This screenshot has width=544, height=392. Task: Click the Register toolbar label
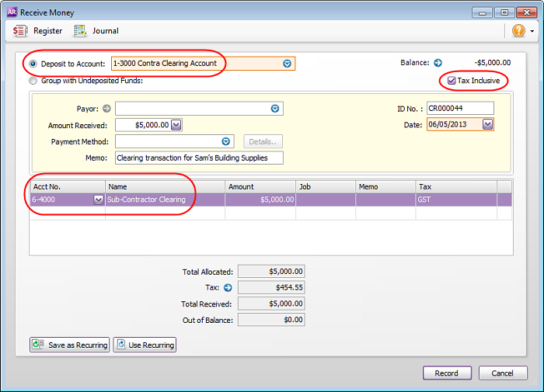click(x=48, y=31)
